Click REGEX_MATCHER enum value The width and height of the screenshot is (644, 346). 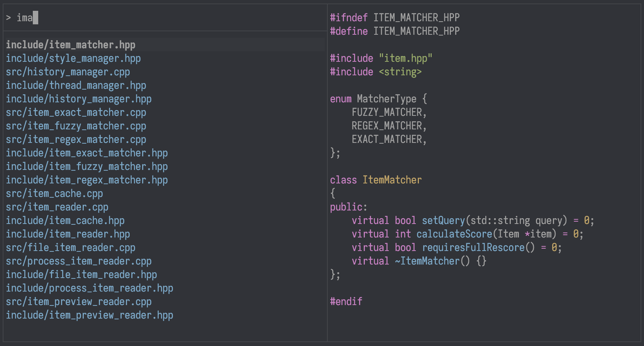[389, 126]
